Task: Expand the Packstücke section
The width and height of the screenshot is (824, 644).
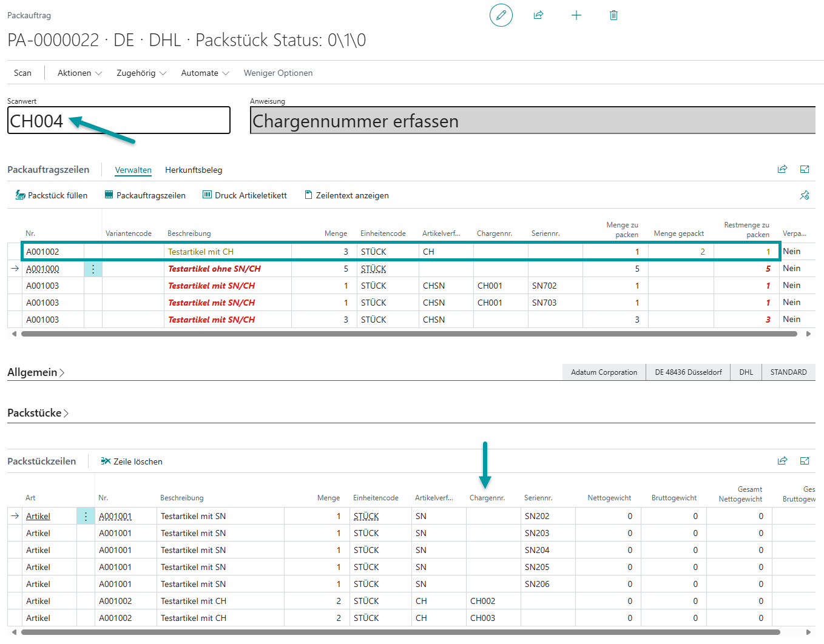Action: click(38, 413)
